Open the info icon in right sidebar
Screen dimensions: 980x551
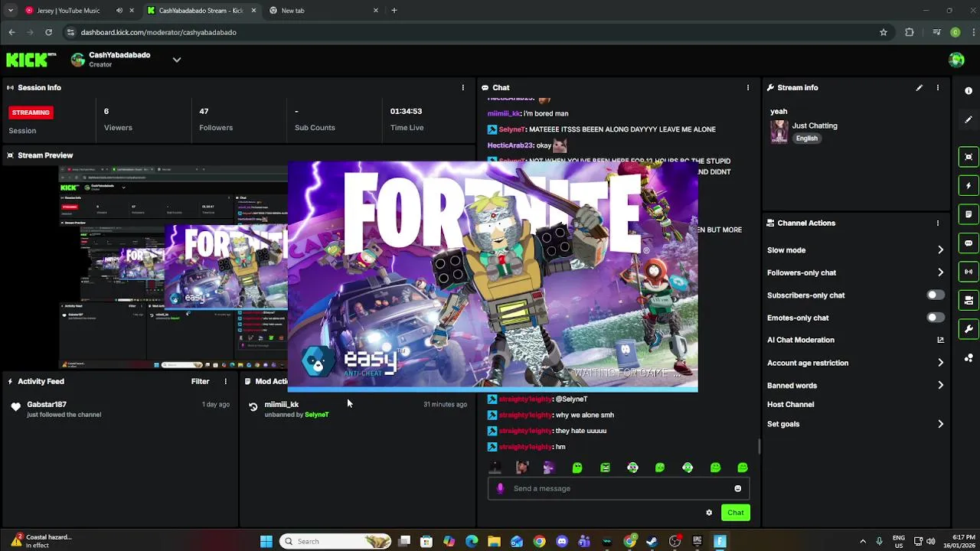coord(969,91)
